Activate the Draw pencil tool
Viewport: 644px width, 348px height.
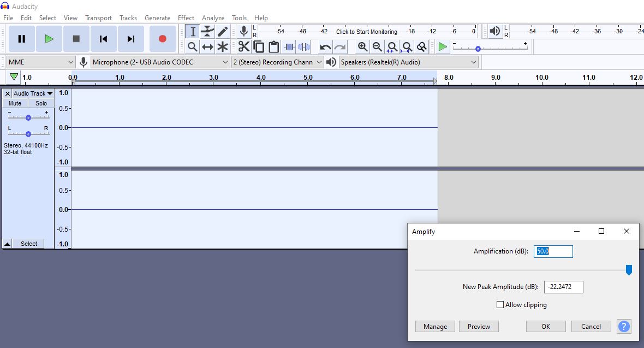tap(223, 32)
